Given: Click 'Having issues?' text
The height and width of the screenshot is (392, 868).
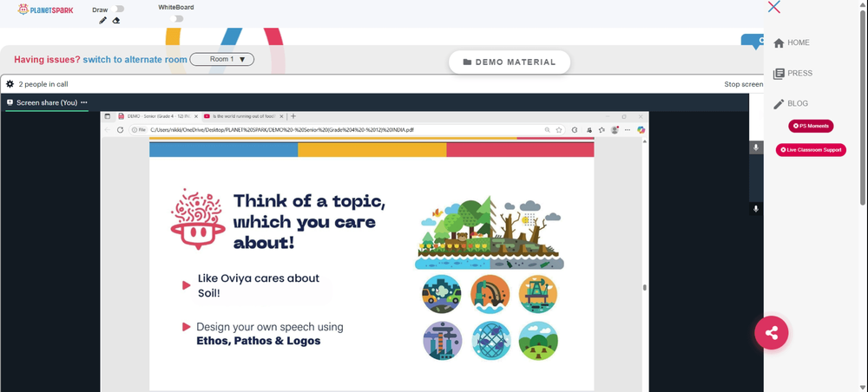Looking at the screenshot, I should [47, 60].
